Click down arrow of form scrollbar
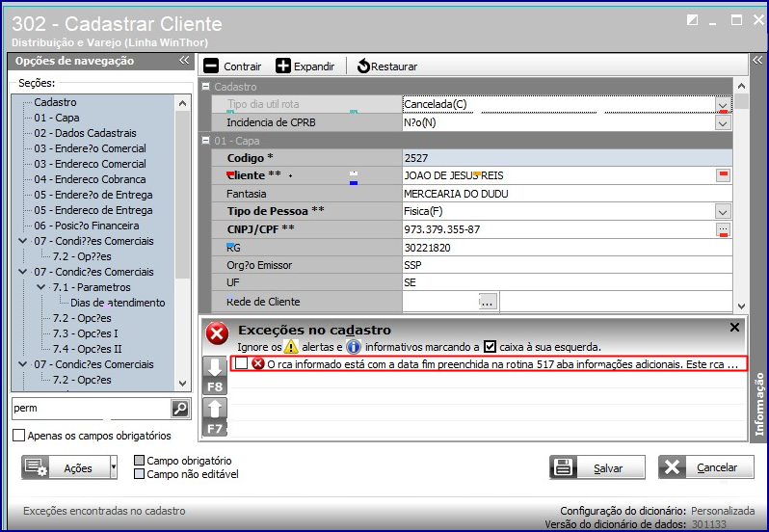This screenshot has height=532, width=769. pos(741,306)
